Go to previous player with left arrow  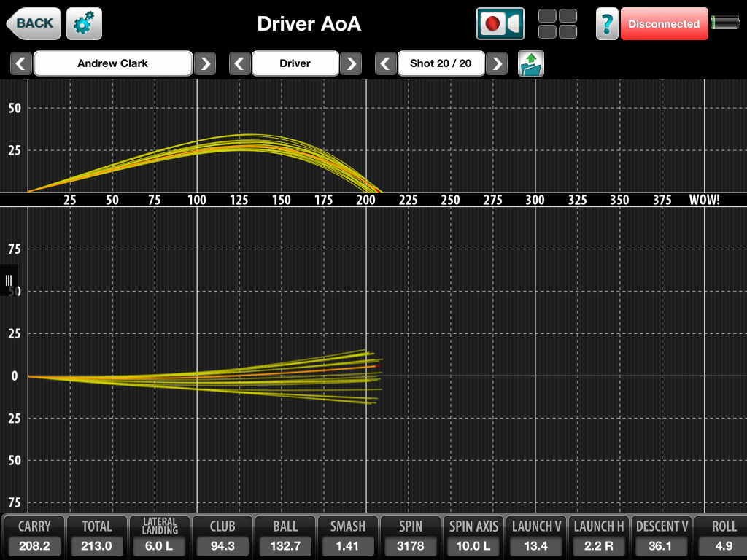21,63
